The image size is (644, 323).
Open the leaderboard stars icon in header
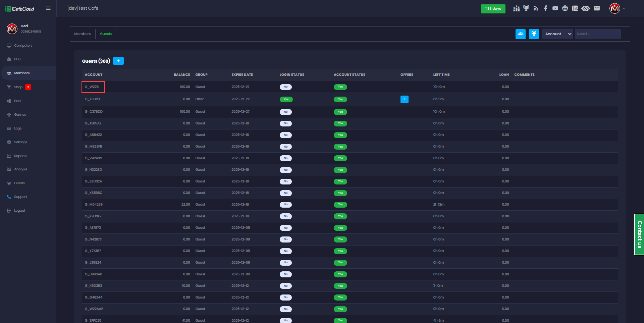pos(516,8)
